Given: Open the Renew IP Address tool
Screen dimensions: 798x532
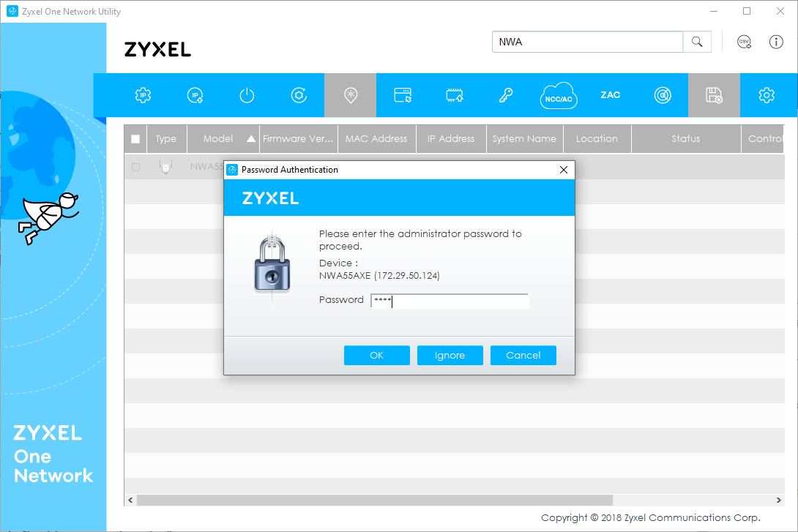Looking at the screenshot, I should 195,95.
